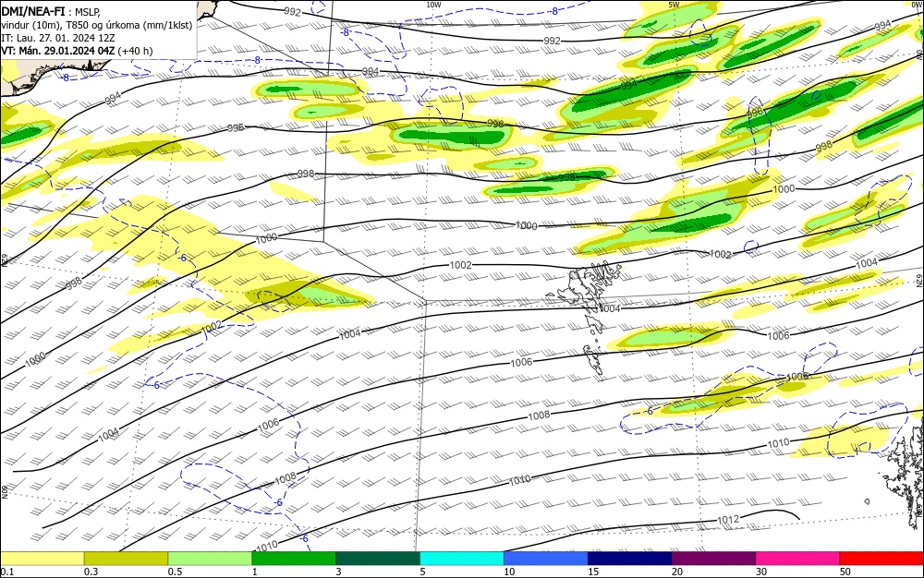
Task: Click the '1012' isobar label
Action: tap(728, 520)
